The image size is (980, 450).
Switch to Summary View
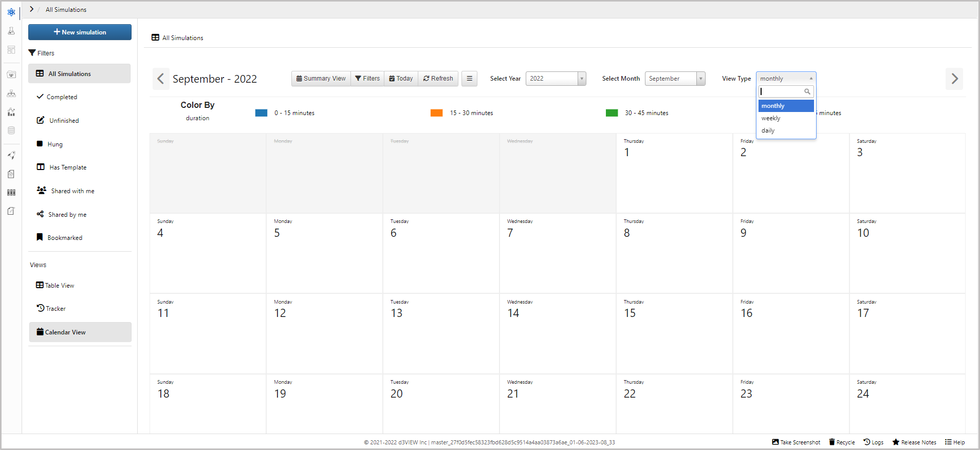321,79
